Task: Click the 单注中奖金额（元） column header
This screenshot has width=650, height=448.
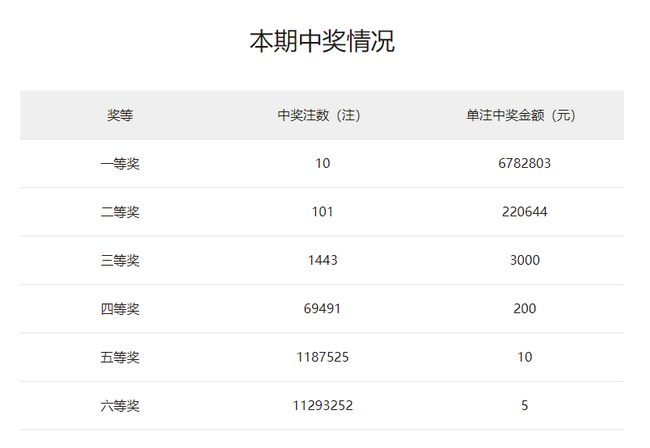Action: tap(524, 115)
